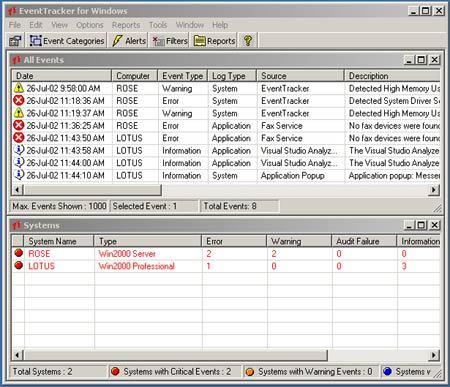Click the info icon of 11:43:58 AM event
450x387 pixels.
tap(19, 150)
